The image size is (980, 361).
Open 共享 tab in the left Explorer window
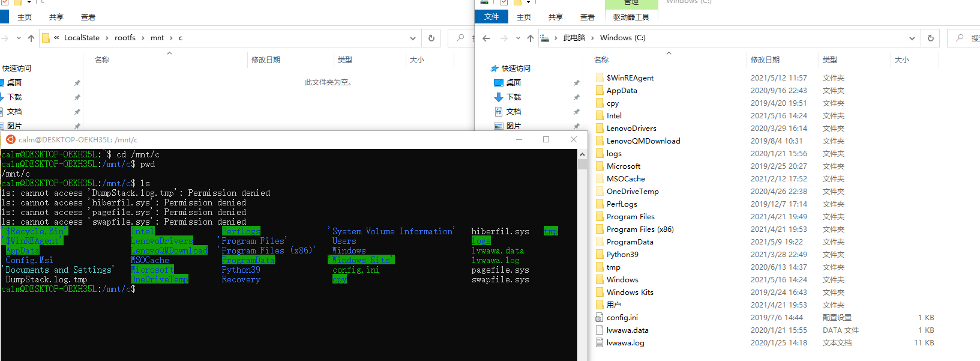[56, 17]
